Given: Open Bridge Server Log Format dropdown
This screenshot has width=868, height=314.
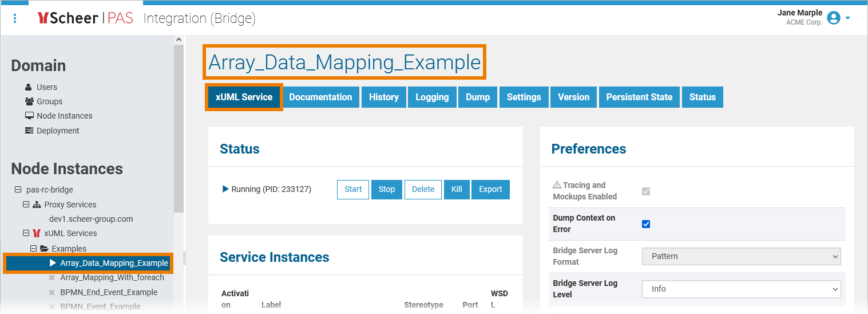Looking at the screenshot, I should 741,256.
